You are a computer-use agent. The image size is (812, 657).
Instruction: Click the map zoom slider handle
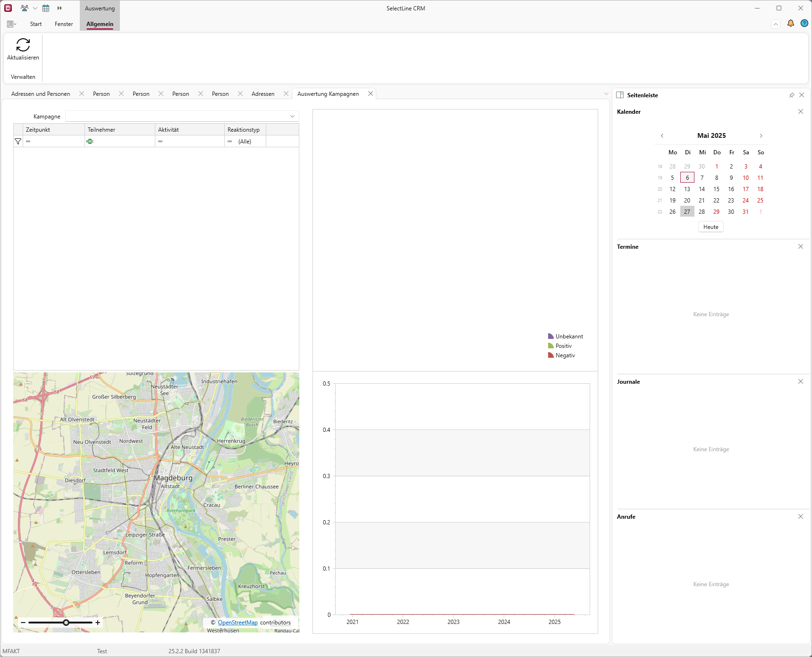pos(66,623)
